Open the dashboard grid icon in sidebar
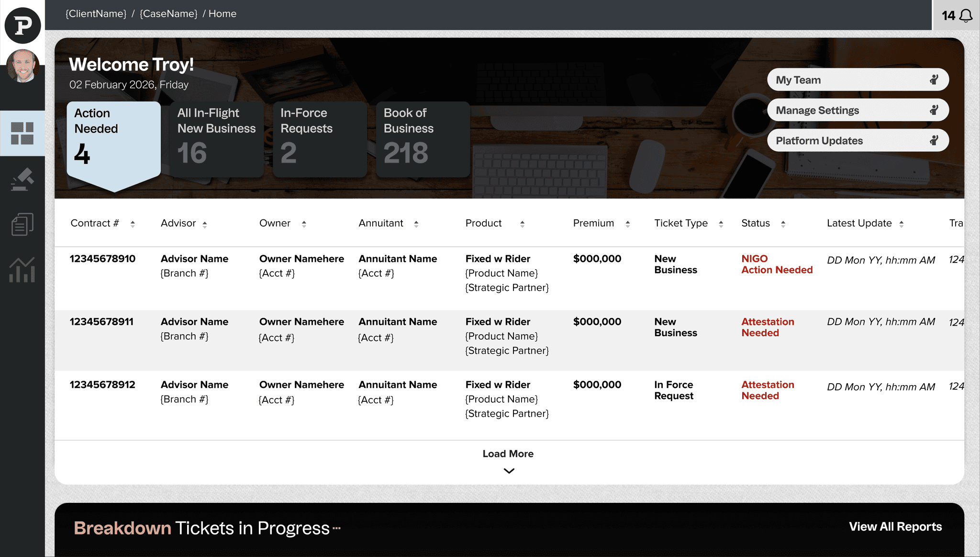This screenshot has width=980, height=557. 22,133
